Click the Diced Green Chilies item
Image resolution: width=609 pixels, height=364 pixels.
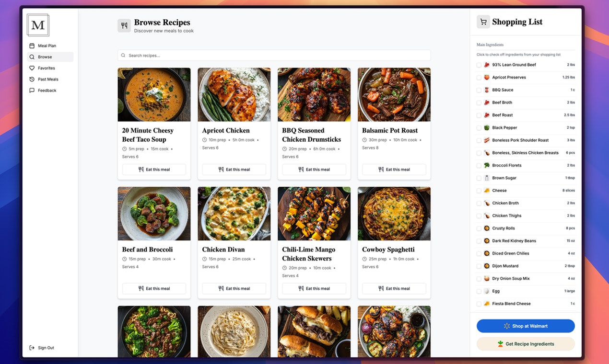(526, 253)
